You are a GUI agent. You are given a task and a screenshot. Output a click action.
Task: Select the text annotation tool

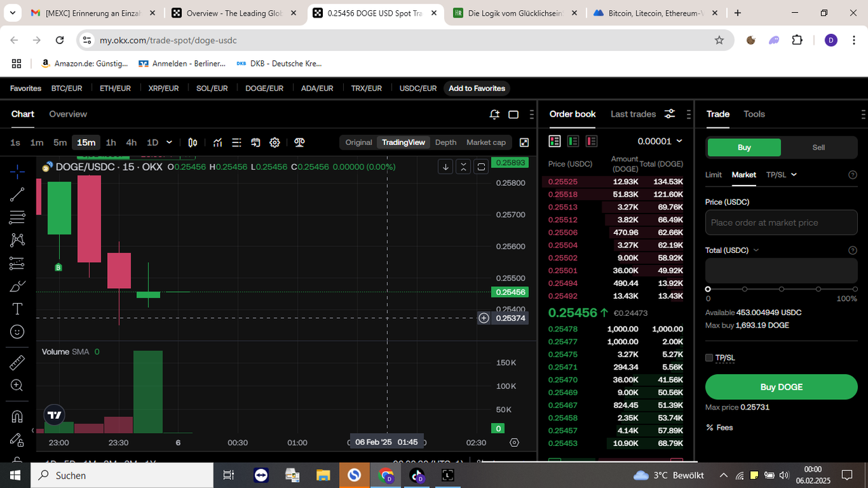17,309
